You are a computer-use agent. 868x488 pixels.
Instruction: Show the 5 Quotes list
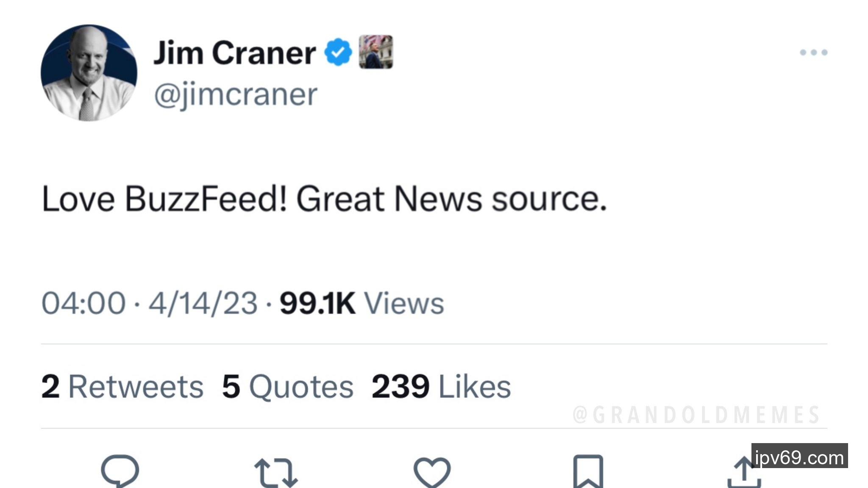click(287, 386)
